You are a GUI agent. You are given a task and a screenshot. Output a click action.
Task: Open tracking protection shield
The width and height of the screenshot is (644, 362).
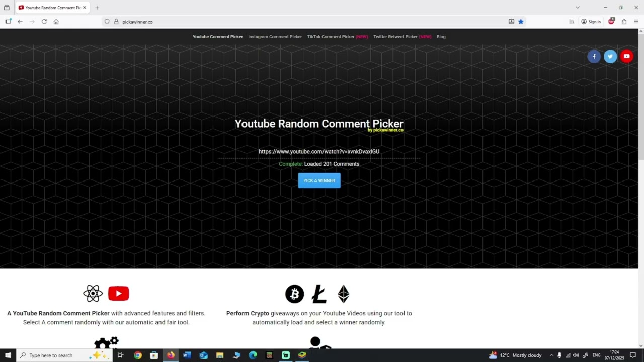click(107, 22)
